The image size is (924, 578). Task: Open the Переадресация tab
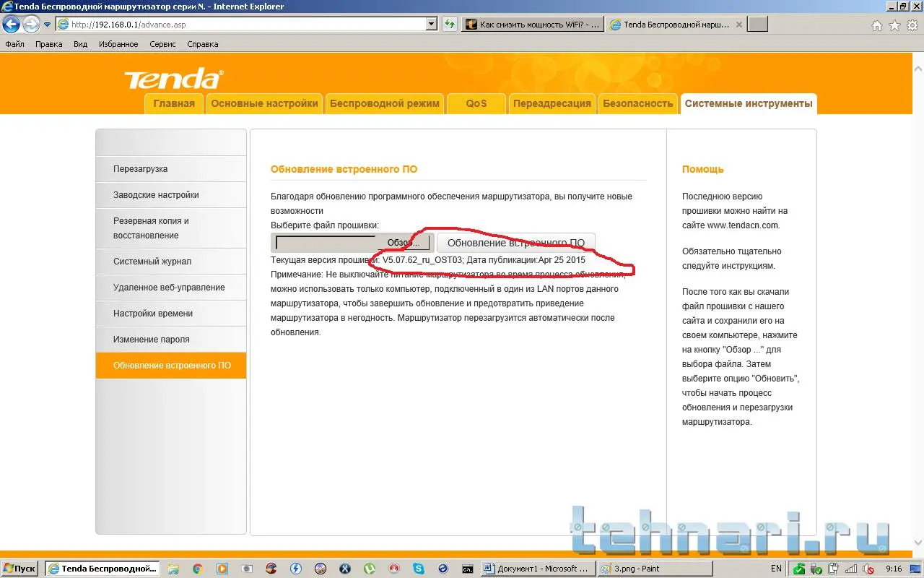click(552, 103)
